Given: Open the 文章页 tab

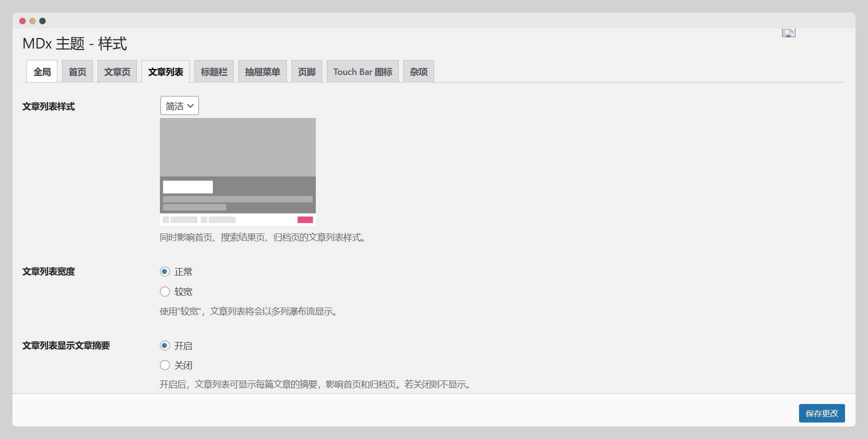Looking at the screenshot, I should [x=117, y=72].
